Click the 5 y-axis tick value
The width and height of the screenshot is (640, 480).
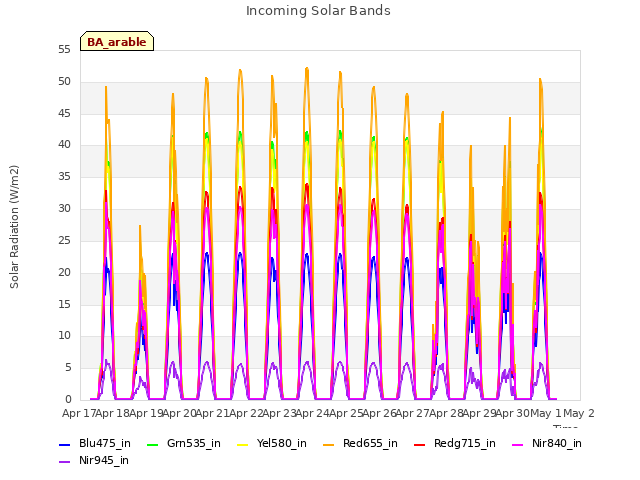pos(68,368)
